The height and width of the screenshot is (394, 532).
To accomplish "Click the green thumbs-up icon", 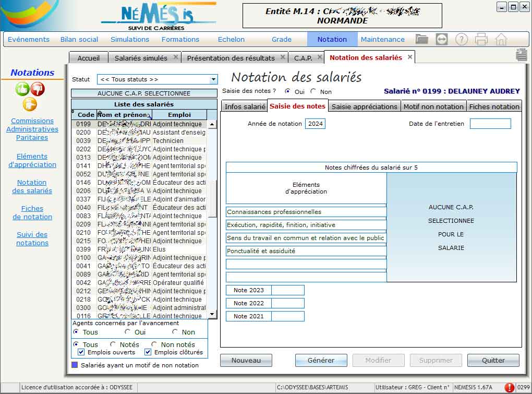I will (23, 89).
